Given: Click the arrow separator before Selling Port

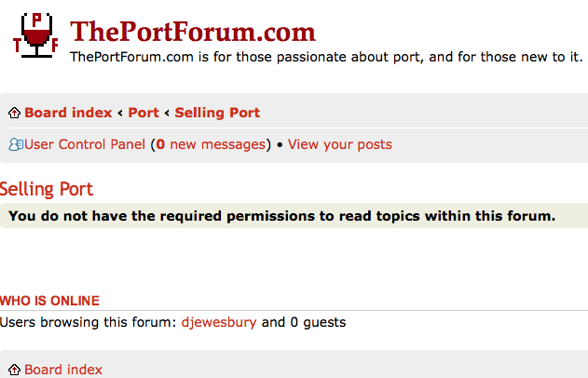Looking at the screenshot, I should click(167, 113).
